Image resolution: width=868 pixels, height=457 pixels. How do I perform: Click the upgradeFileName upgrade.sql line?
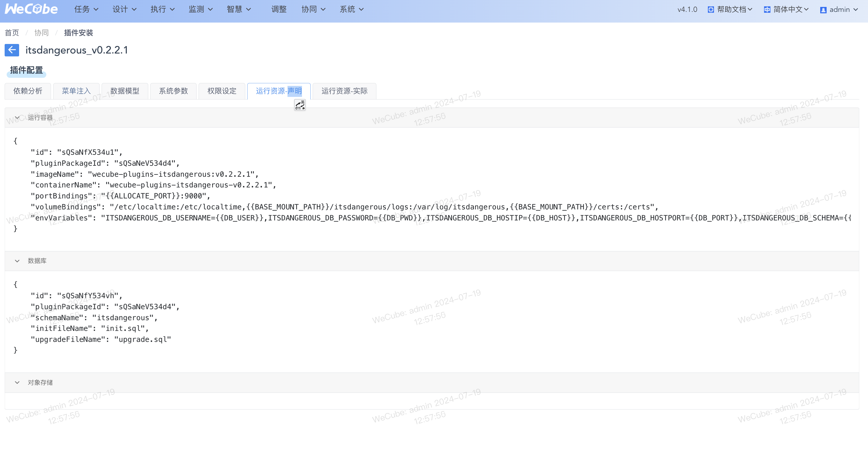click(101, 339)
